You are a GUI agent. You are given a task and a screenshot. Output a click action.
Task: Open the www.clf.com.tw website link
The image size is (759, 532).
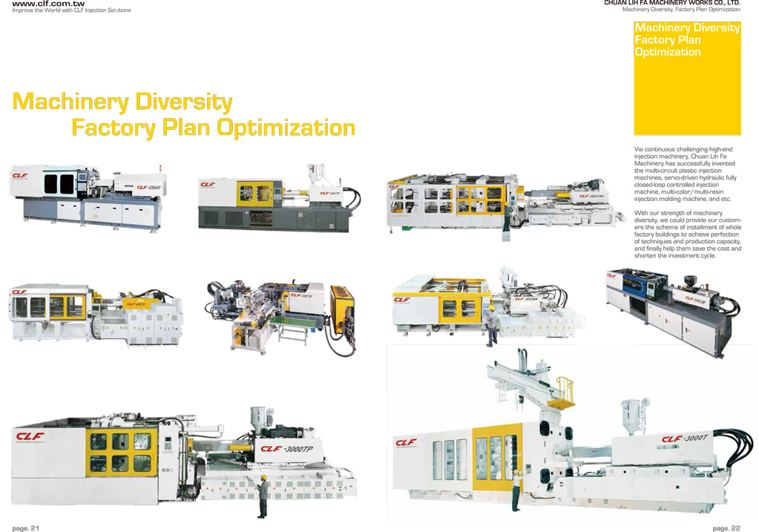tap(48, 3)
